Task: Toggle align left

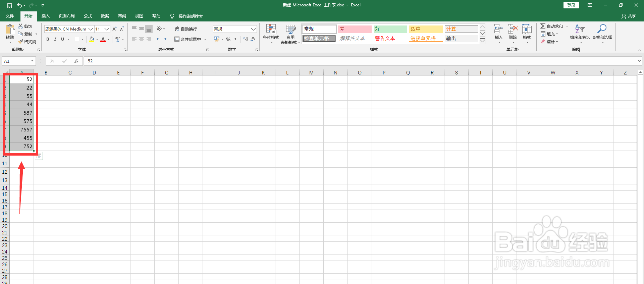Action: (134, 39)
